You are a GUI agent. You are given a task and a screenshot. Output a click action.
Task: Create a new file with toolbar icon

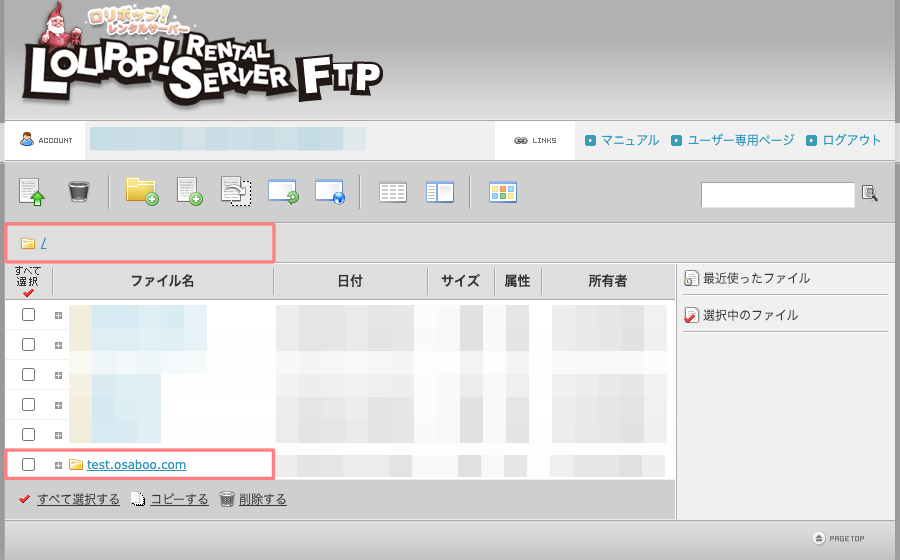coord(189,191)
